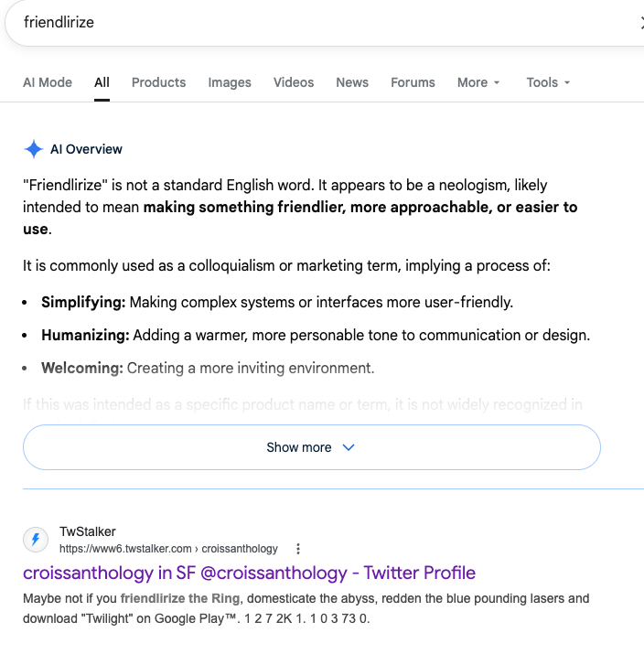The height and width of the screenshot is (654, 644).
Task: Select the All results tab
Action: [x=102, y=82]
